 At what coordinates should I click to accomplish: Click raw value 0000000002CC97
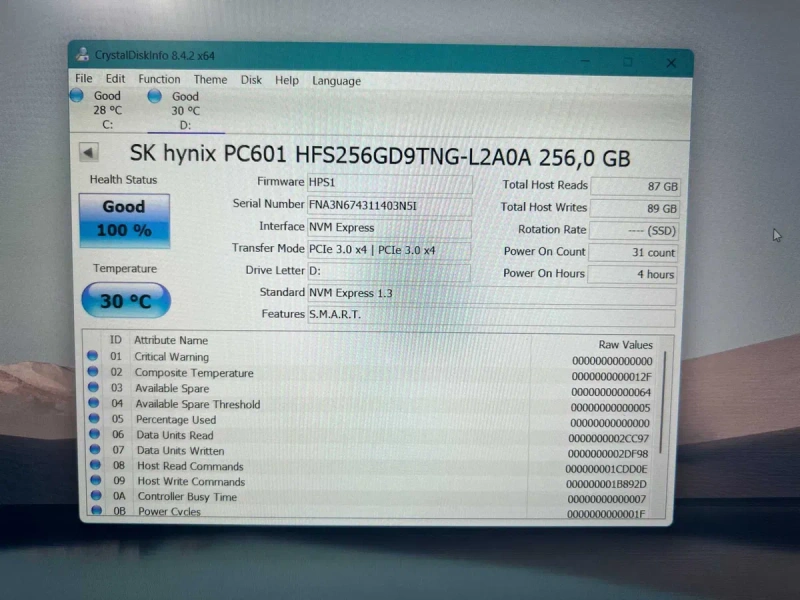point(609,438)
